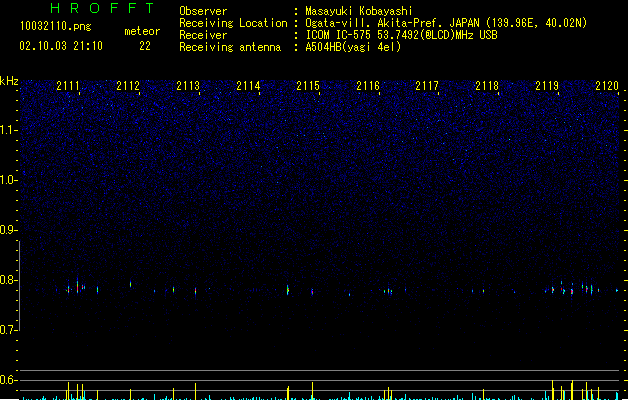This screenshot has width=629, height=400.
Task: Click the meteor count 22
Action: point(145,46)
